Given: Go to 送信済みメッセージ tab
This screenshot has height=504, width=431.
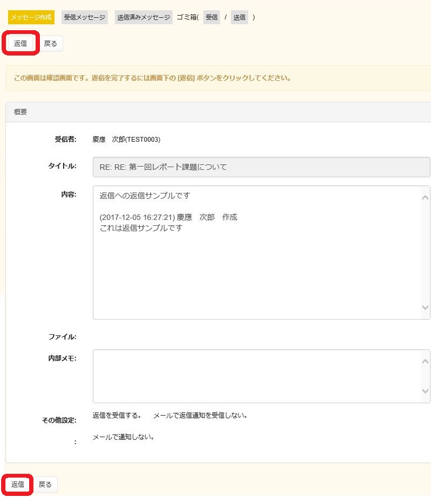Looking at the screenshot, I should [143, 17].
